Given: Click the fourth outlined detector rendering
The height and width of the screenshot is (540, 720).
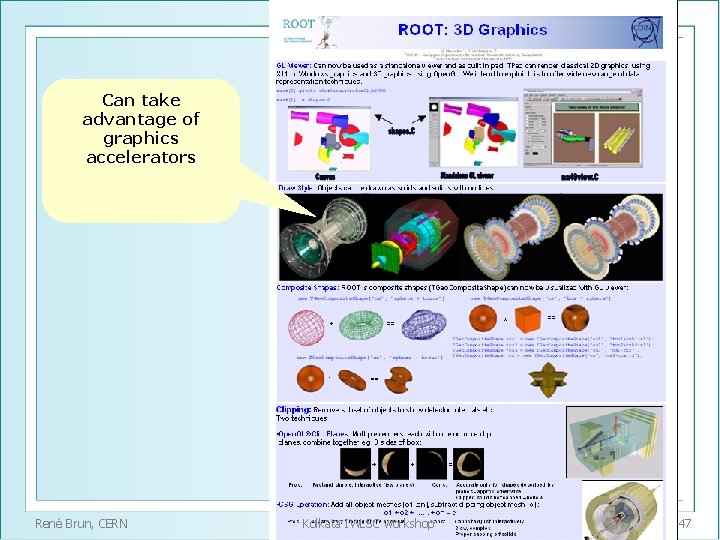Looking at the screenshot, I should click(x=613, y=236).
